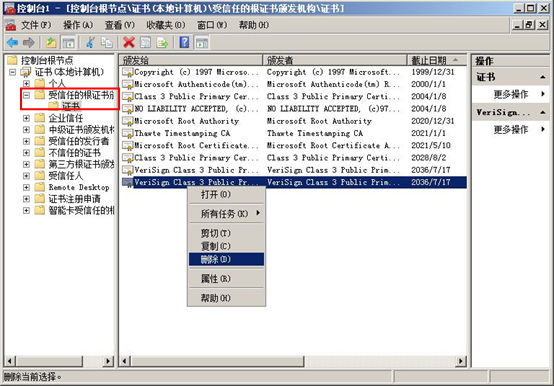The height and width of the screenshot is (386, 554).
Task: Click the Properties toolbar icon
Action: [x=146, y=43]
